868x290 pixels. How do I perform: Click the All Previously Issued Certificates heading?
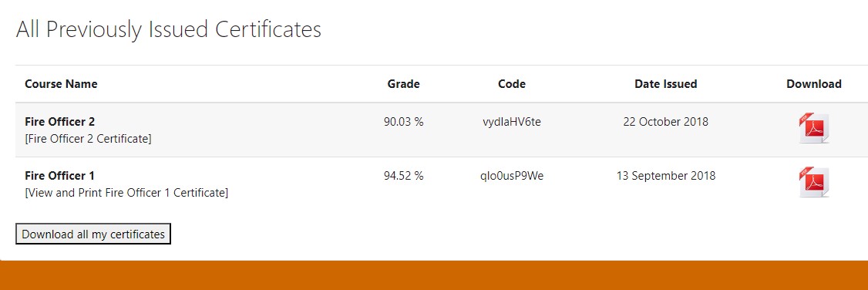pos(169,29)
